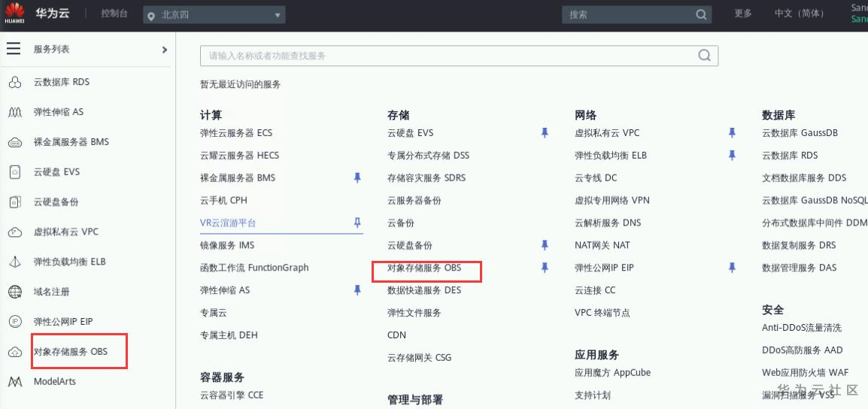Unpin 弹性公网IP EIP in network column
The height and width of the screenshot is (409, 868).
point(732,268)
